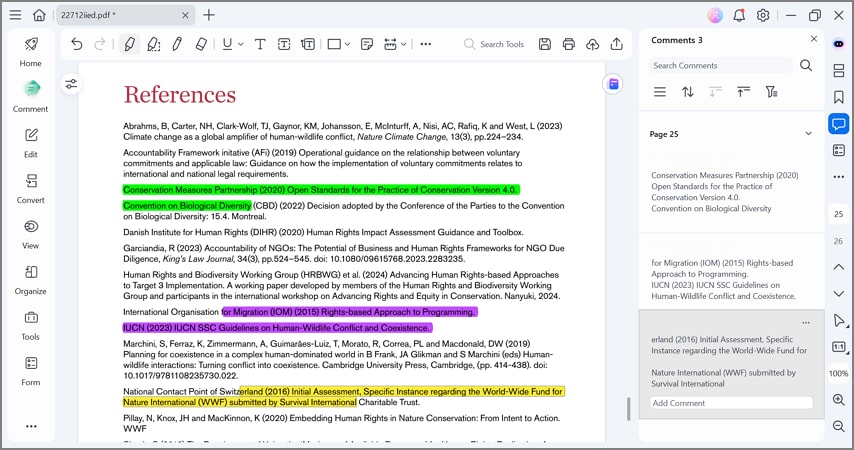Open the page thumbnails panel

pos(839,70)
